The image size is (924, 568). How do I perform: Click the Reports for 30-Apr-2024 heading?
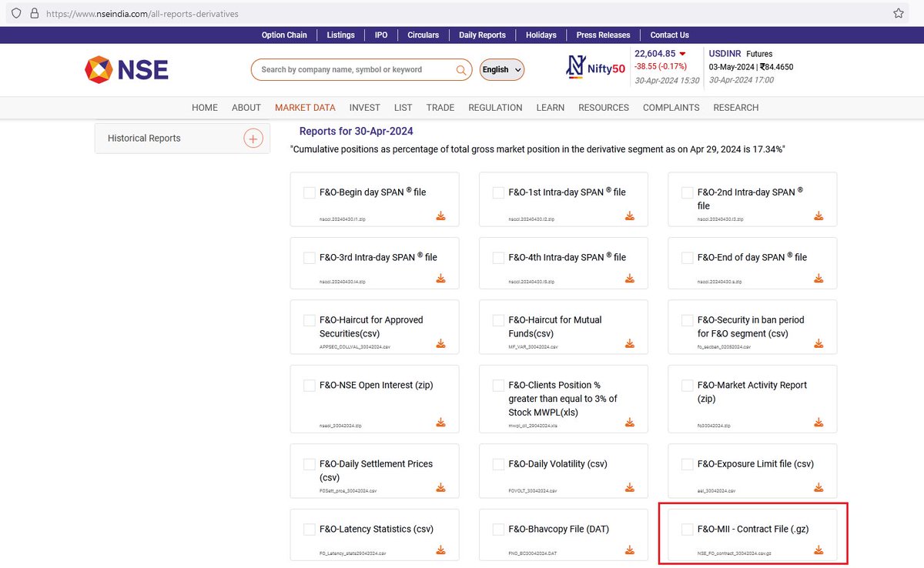pyautogui.click(x=357, y=132)
